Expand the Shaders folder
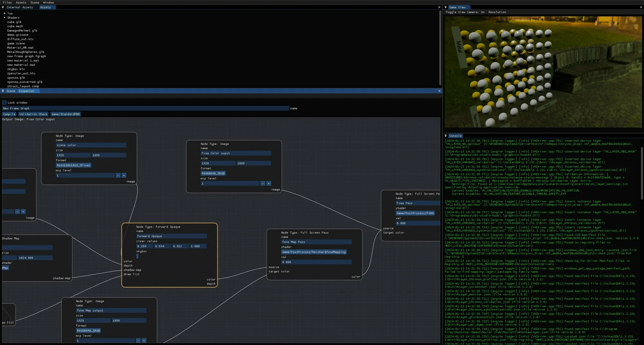 coord(5,18)
